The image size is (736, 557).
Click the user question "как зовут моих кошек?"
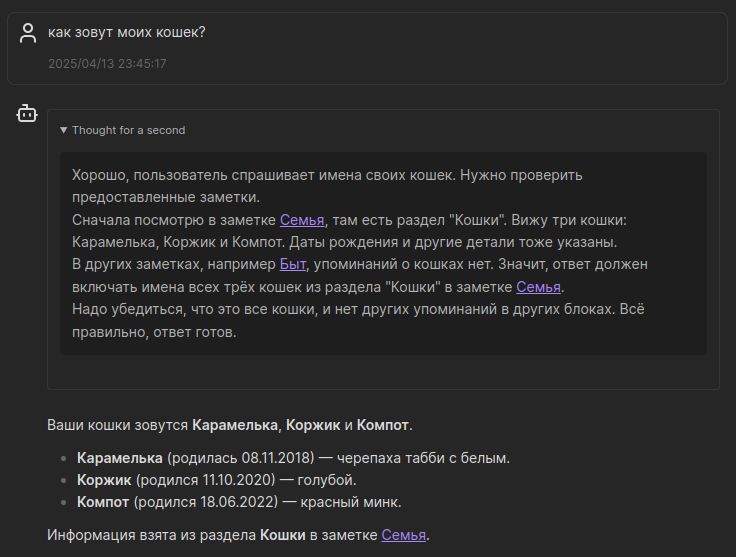coord(127,33)
